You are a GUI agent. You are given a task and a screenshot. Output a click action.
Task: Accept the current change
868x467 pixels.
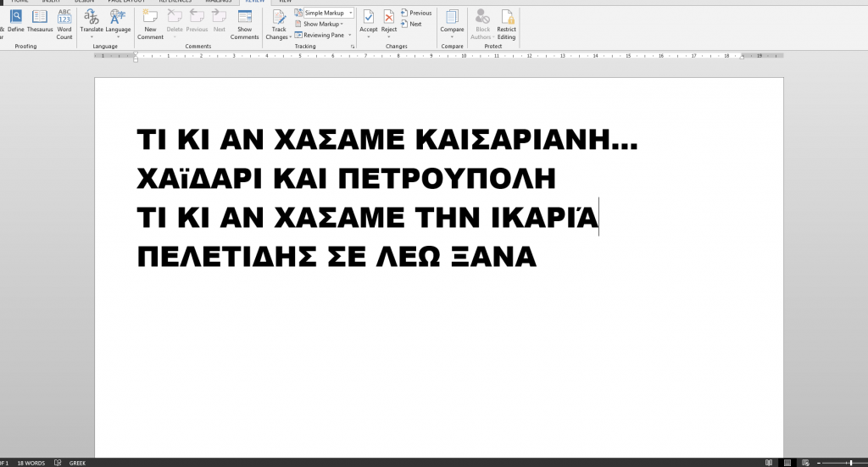click(368, 20)
